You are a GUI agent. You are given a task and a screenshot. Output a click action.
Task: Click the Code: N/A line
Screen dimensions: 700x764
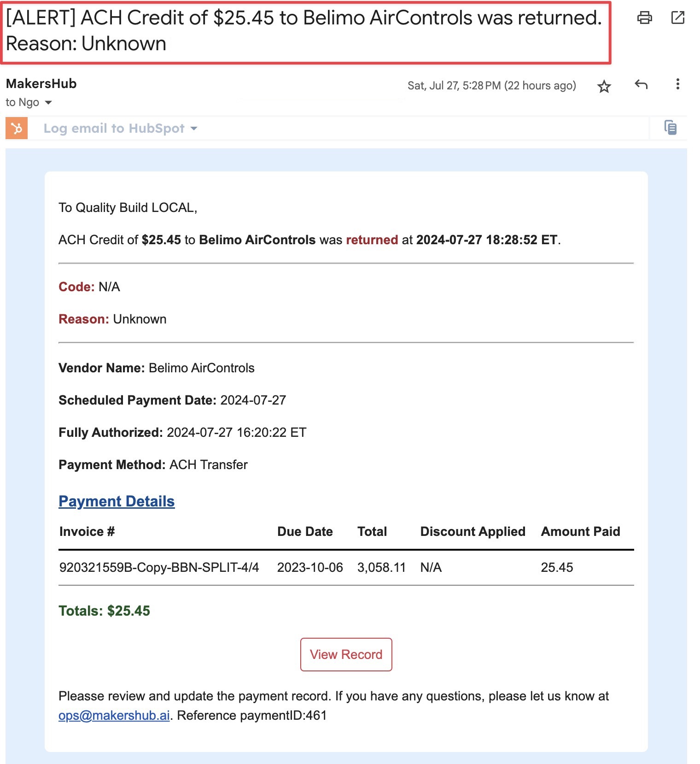coord(89,287)
